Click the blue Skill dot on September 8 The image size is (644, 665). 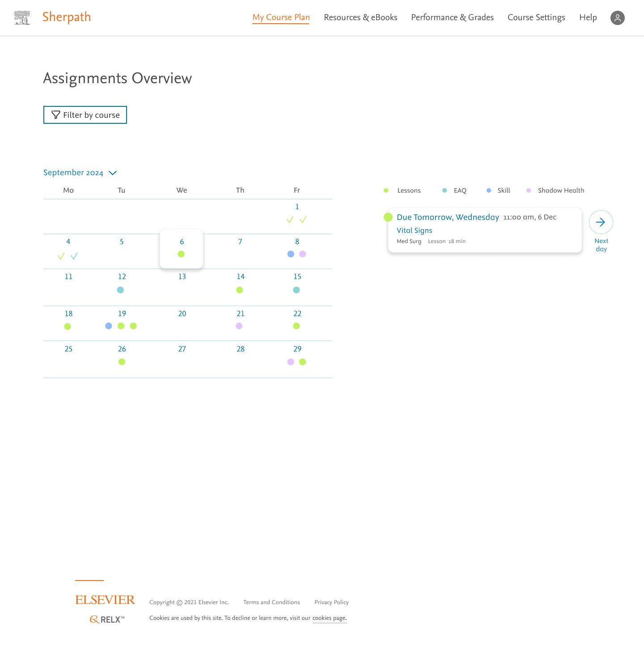coord(291,254)
